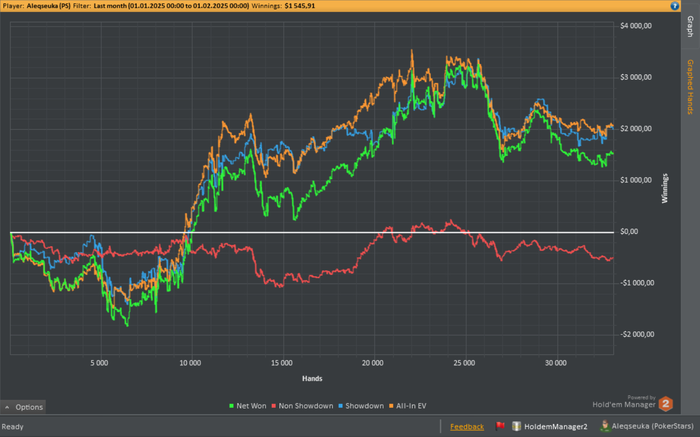700x437 pixels.
Task: Open the Graph side tab
Action: (690, 26)
